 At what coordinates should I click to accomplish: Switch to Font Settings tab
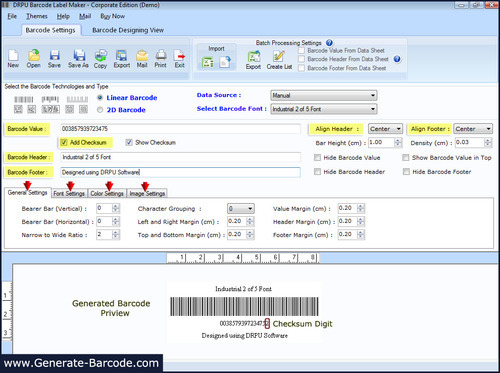click(x=69, y=193)
